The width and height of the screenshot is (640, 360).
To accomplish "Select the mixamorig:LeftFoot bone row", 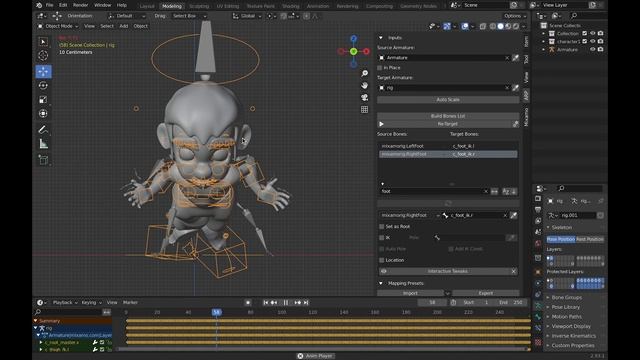I will (448, 146).
